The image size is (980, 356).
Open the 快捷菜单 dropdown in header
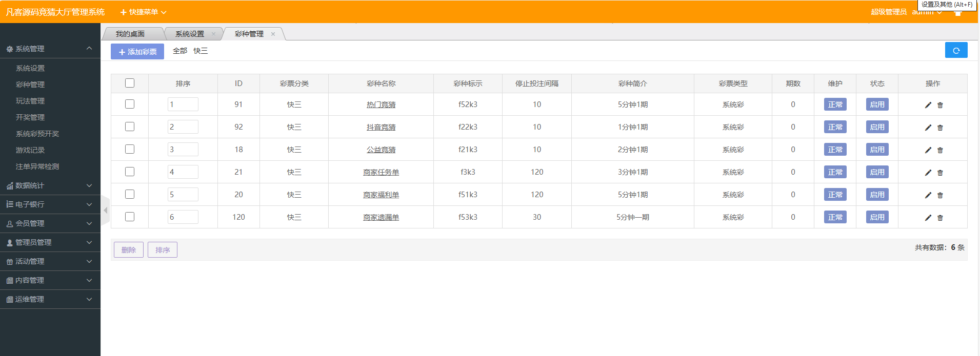pyautogui.click(x=143, y=12)
